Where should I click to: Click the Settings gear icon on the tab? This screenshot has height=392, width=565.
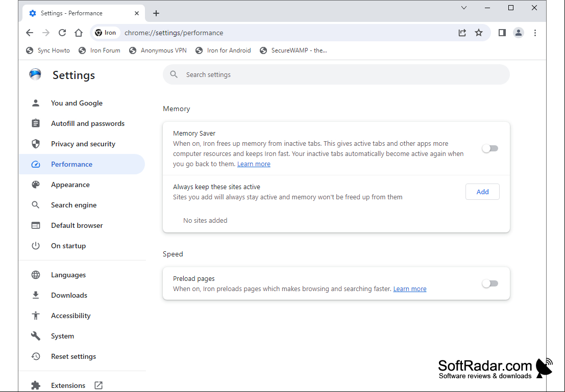[33, 13]
